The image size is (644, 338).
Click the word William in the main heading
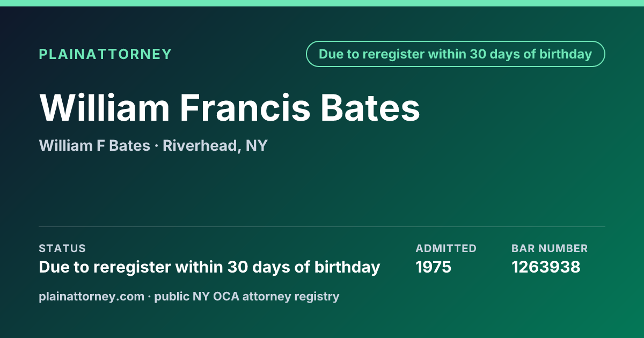click(x=104, y=108)
